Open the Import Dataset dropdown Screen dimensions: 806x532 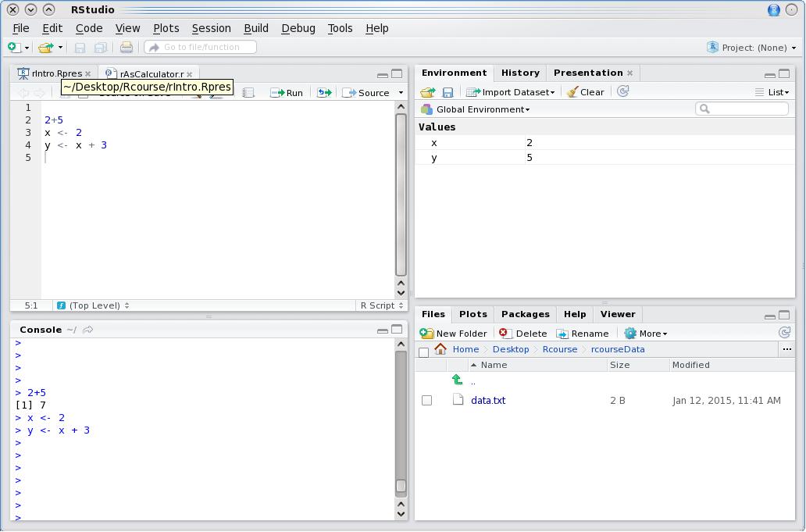[511, 92]
